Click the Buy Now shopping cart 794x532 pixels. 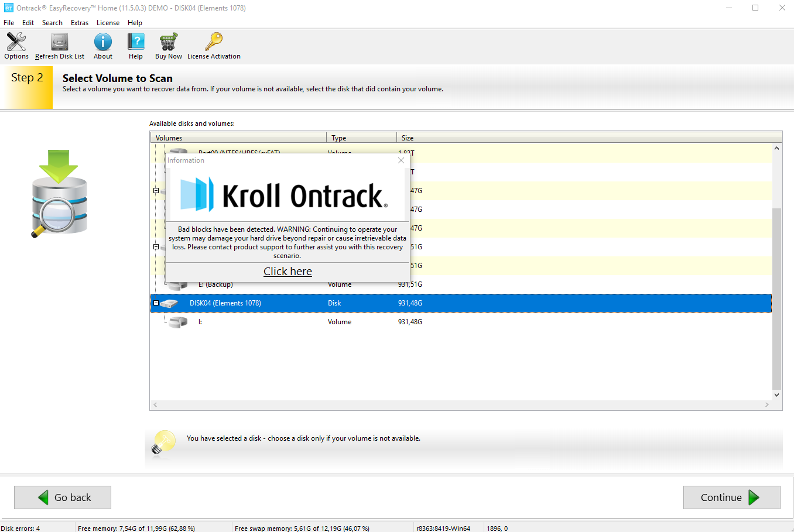[x=169, y=46]
